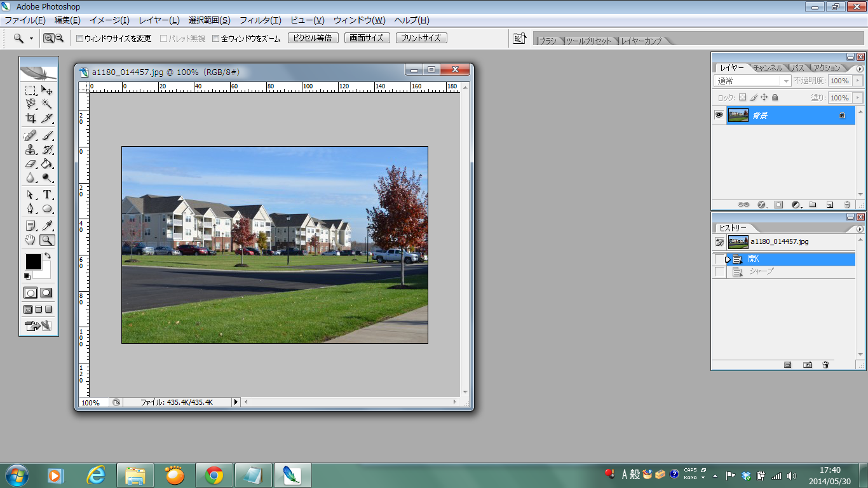
Task: Hide the 背景 layer using its eye icon
Action: point(719,115)
